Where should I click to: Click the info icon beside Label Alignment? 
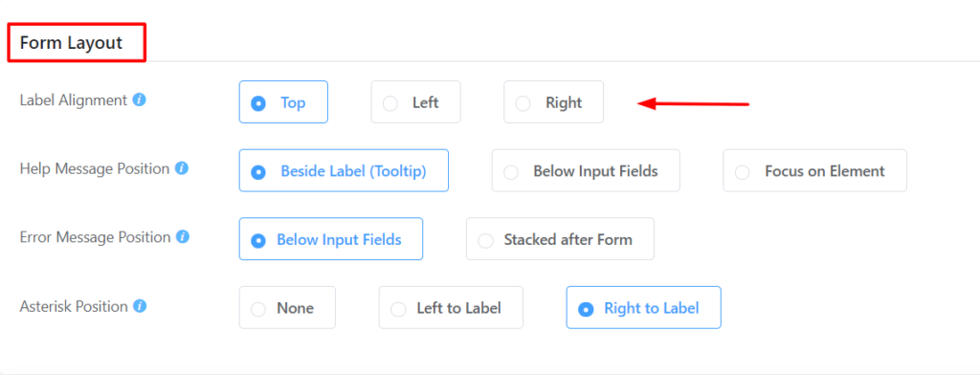(140, 100)
